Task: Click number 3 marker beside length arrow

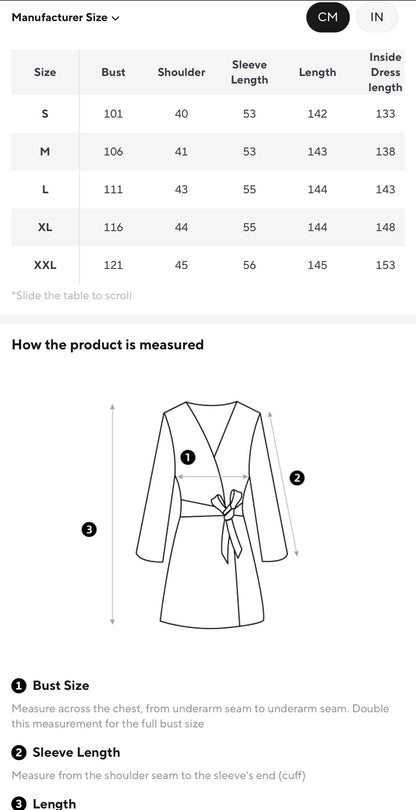Action: pyautogui.click(x=89, y=529)
